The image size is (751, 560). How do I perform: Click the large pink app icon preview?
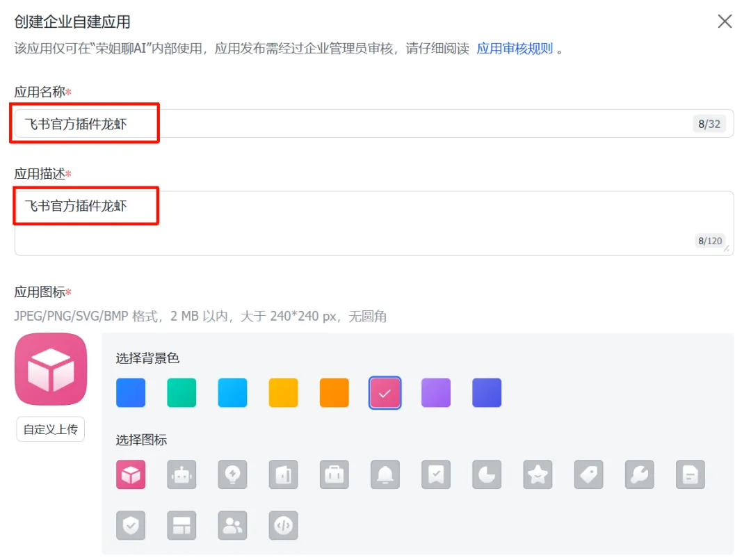pos(51,369)
